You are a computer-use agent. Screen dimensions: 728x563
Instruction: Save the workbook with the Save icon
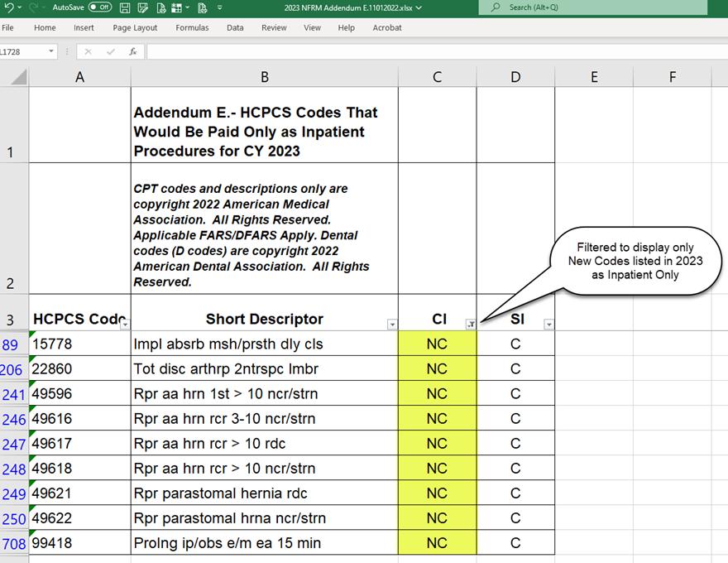click(x=124, y=7)
